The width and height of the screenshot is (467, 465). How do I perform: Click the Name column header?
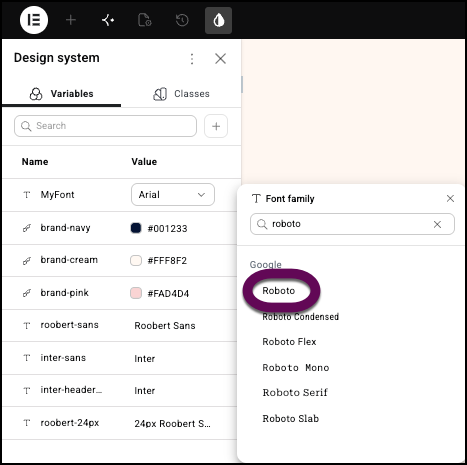pos(35,162)
